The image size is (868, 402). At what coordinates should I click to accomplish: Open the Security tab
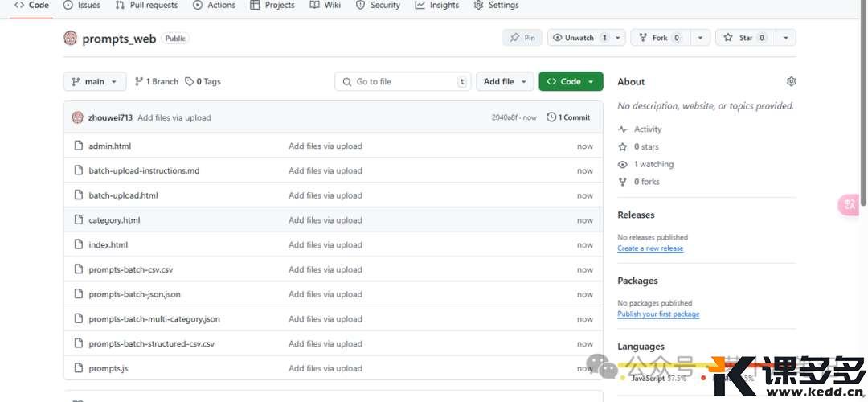pyautogui.click(x=378, y=5)
